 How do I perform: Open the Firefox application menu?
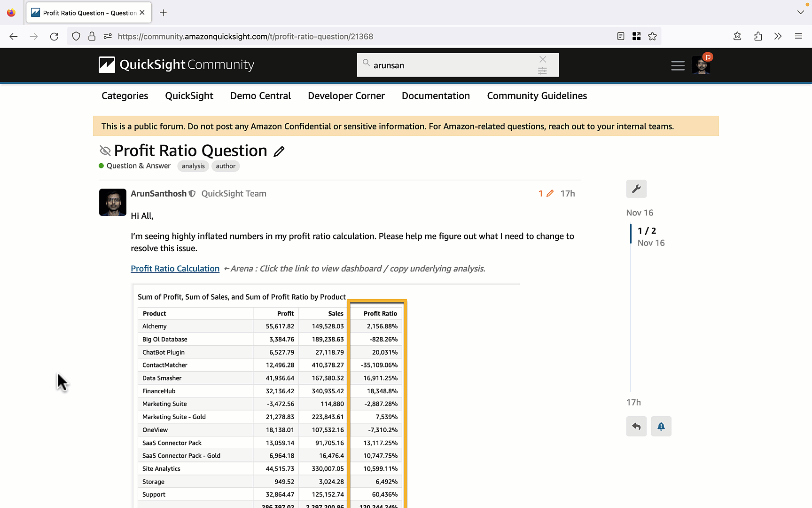(x=798, y=36)
